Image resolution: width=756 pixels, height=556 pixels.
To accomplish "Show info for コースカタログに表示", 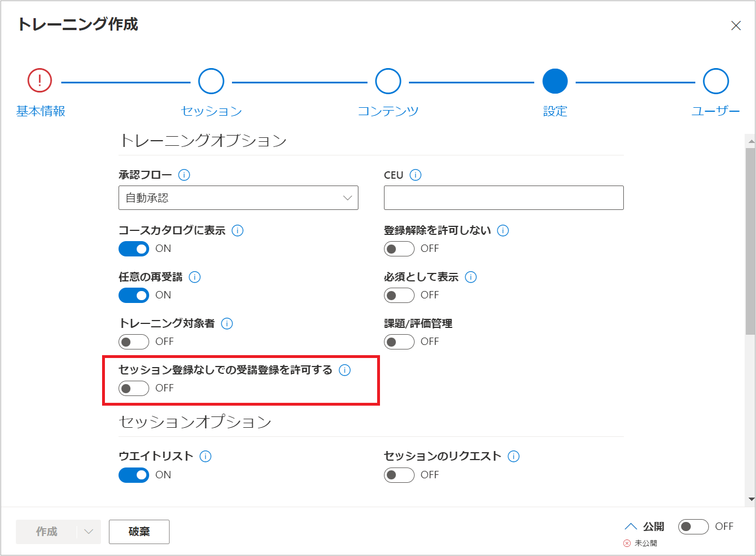I will pyautogui.click(x=238, y=230).
